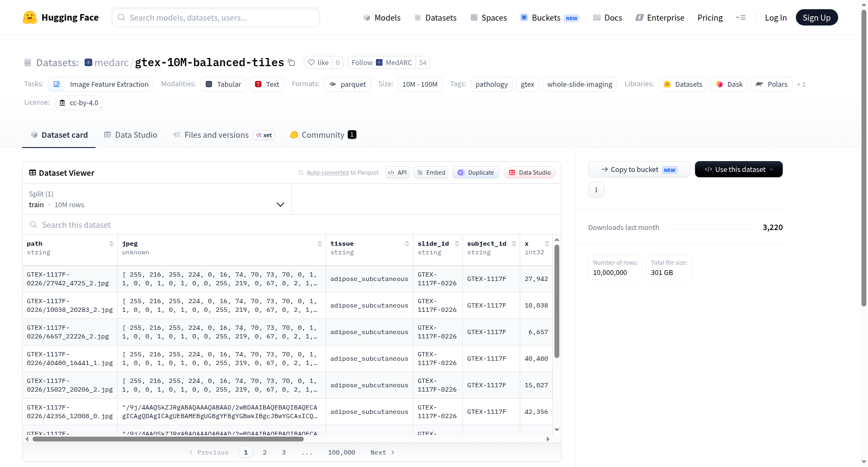Open the Pricing page
The height and width of the screenshot is (467, 868).
(710, 17)
